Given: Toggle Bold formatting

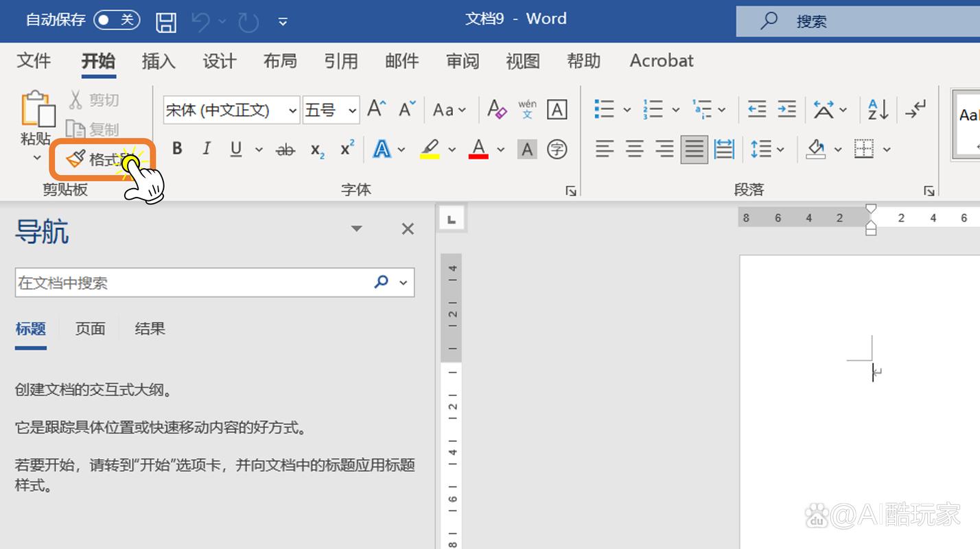Looking at the screenshot, I should point(177,148).
